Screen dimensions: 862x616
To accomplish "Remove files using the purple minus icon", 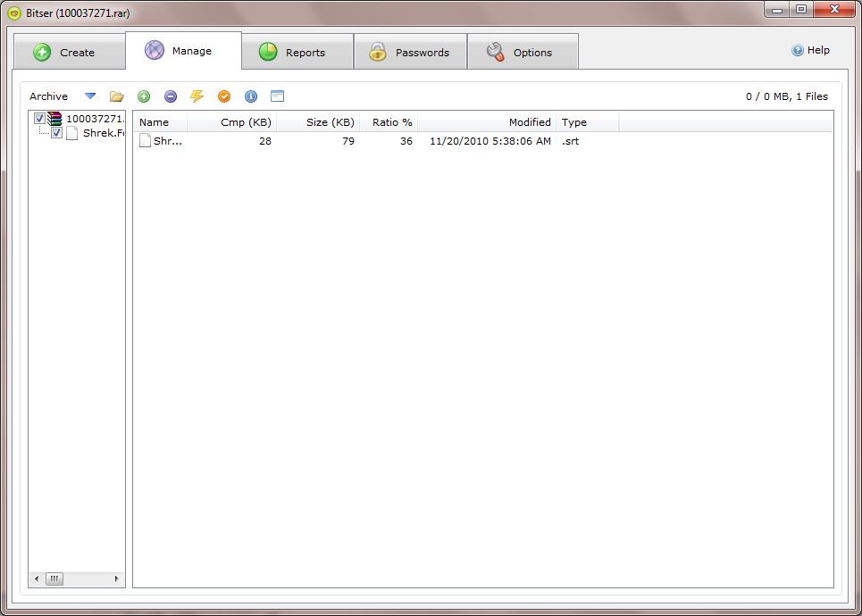I will [x=170, y=96].
